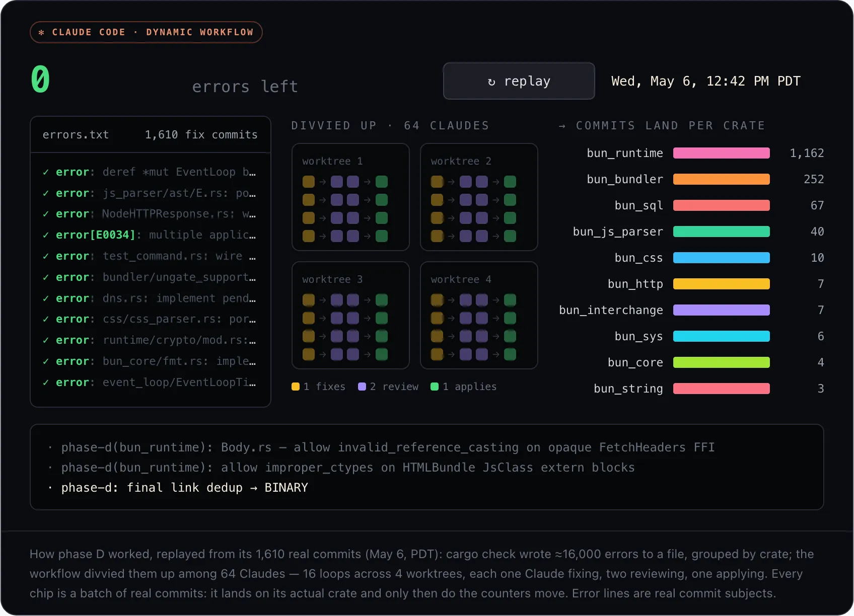Image resolution: width=854 pixels, height=616 pixels.
Task: Select error row 'test_command.rs: wire'
Action: tap(150, 256)
